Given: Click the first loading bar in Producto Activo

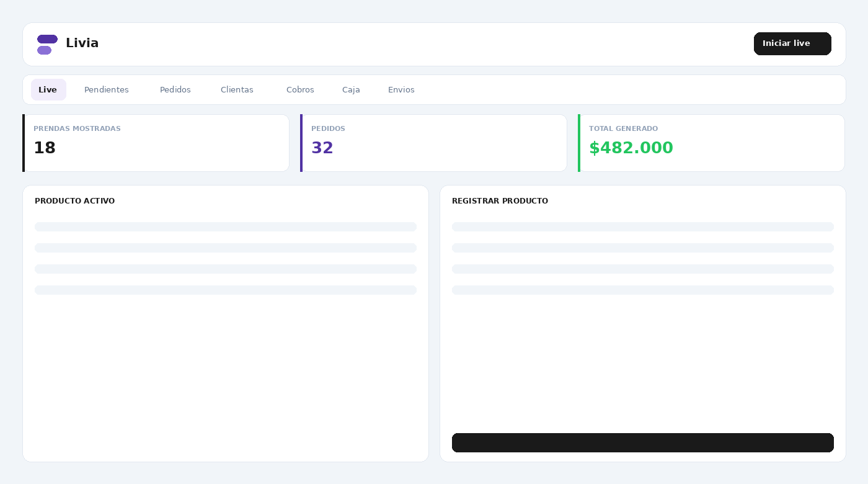Looking at the screenshot, I should point(226,226).
